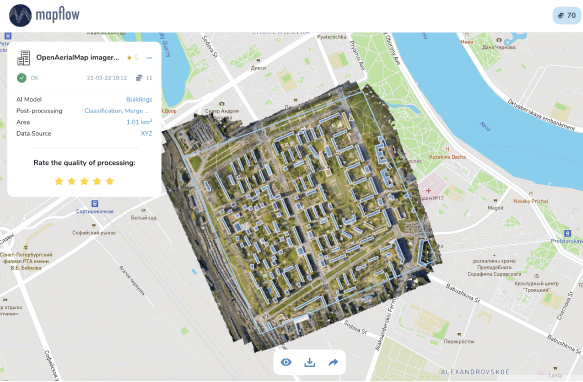583x382 pixels.
Task: Give five stars using the last star
Action: 110,181
